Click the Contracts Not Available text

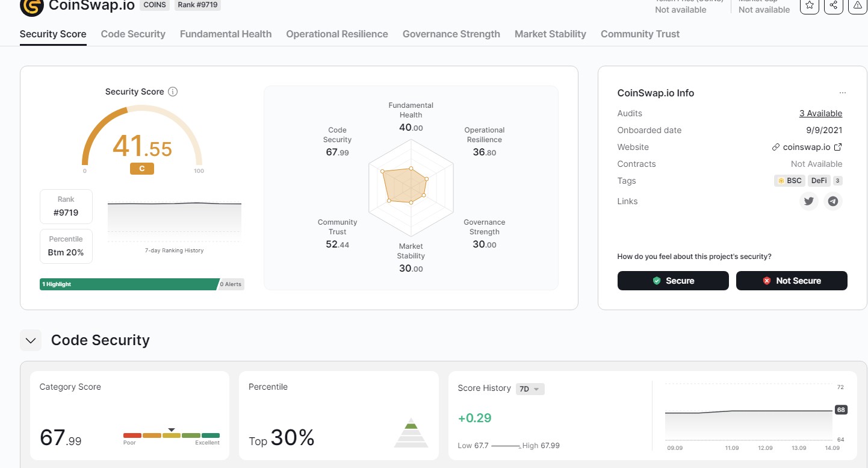(x=817, y=164)
